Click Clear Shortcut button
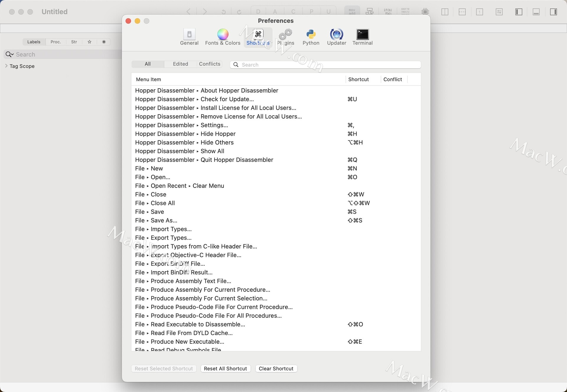The height and width of the screenshot is (392, 567). 276,369
